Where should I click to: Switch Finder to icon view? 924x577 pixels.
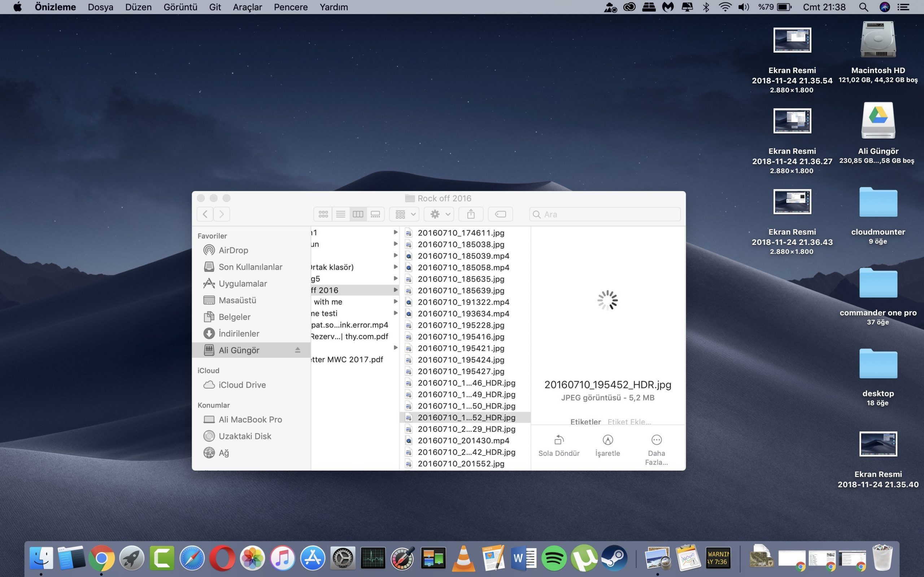pos(323,214)
